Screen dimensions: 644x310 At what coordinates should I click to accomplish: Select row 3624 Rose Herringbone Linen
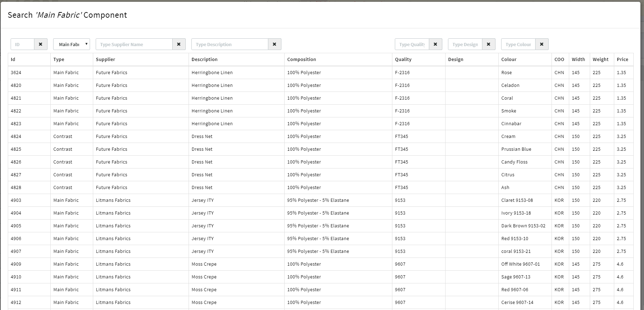pyautogui.click(x=212, y=72)
